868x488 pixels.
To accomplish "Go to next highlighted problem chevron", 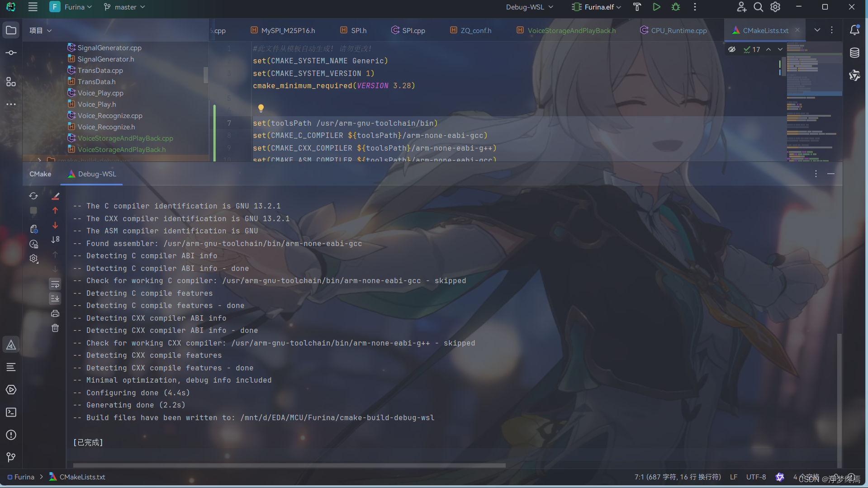I will pos(780,49).
